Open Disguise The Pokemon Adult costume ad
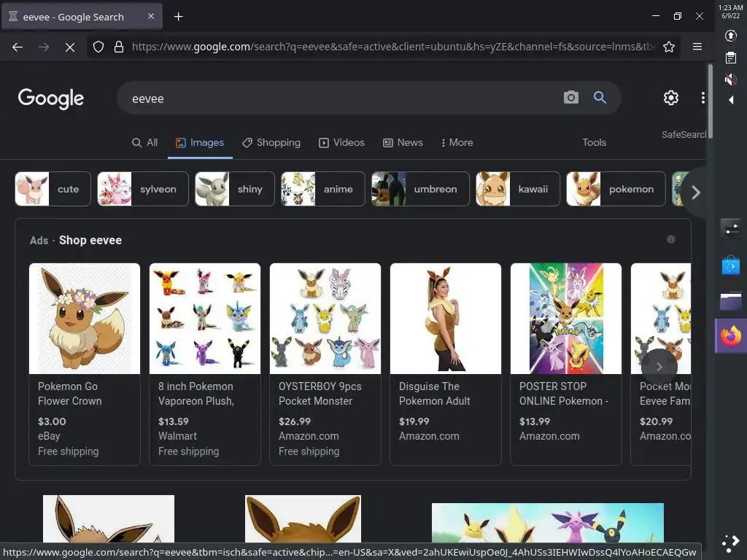The width and height of the screenshot is (747, 560). pos(446,364)
